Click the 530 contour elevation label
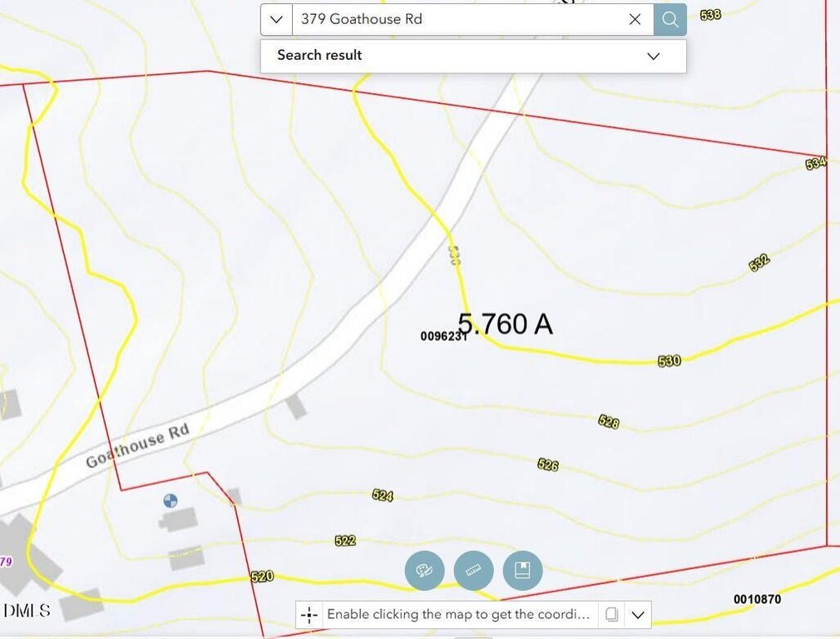 670,361
